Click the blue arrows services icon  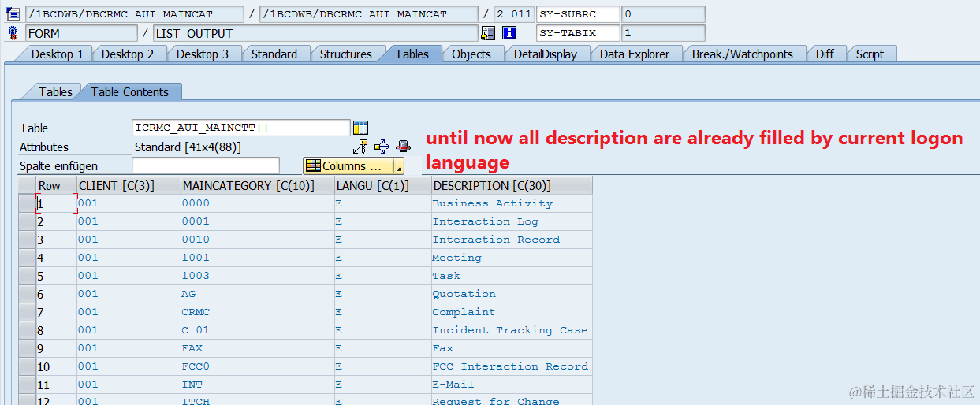point(382,146)
